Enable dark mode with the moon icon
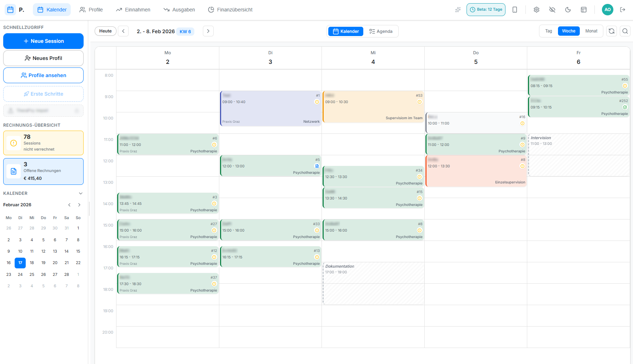 point(568,10)
